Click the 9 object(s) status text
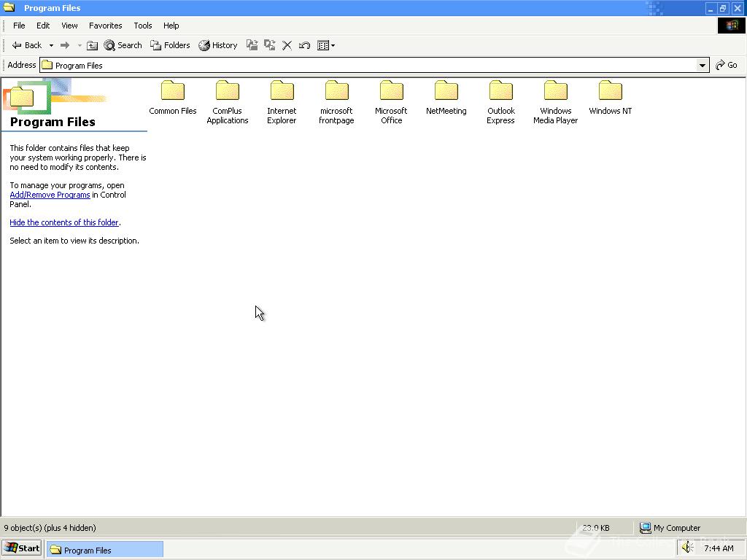 [50, 528]
